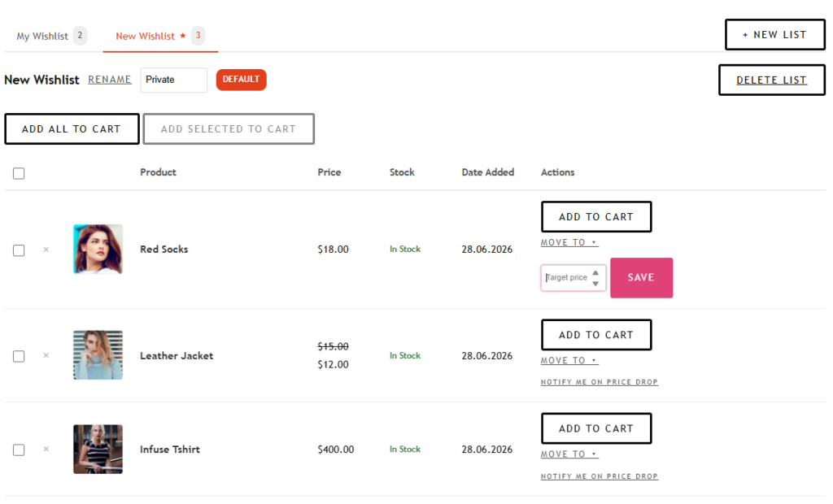Screen dimensions: 833x504
Task: Open the Red Socks product name
Action: (x=164, y=250)
